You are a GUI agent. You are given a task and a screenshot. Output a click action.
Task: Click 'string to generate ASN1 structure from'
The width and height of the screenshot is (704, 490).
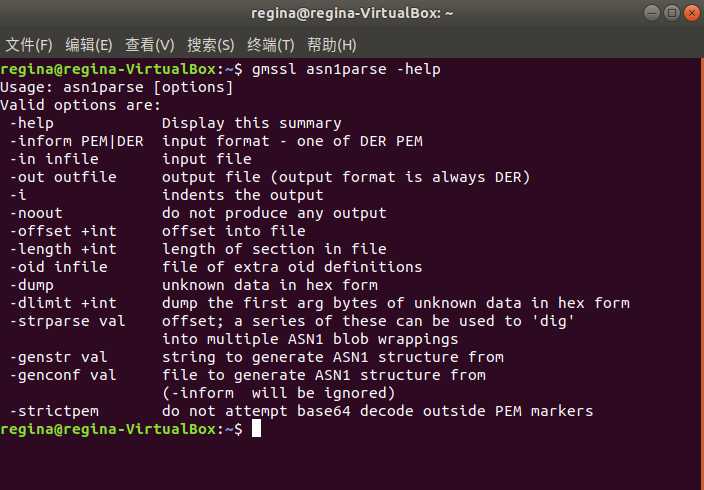(x=333, y=357)
